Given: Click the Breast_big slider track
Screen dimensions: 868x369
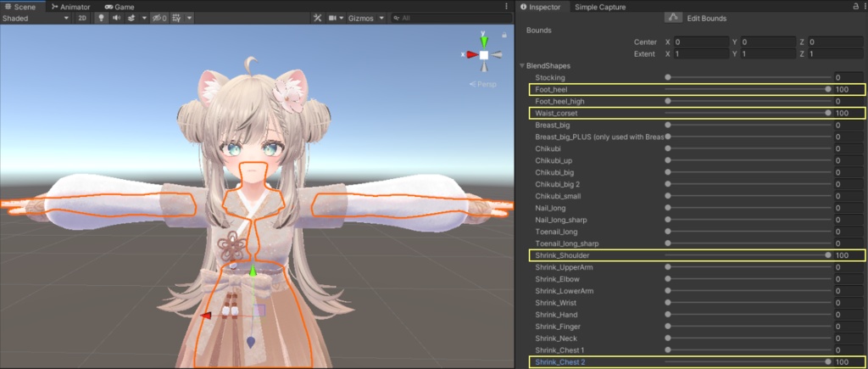Looking at the screenshot, I should (749, 126).
